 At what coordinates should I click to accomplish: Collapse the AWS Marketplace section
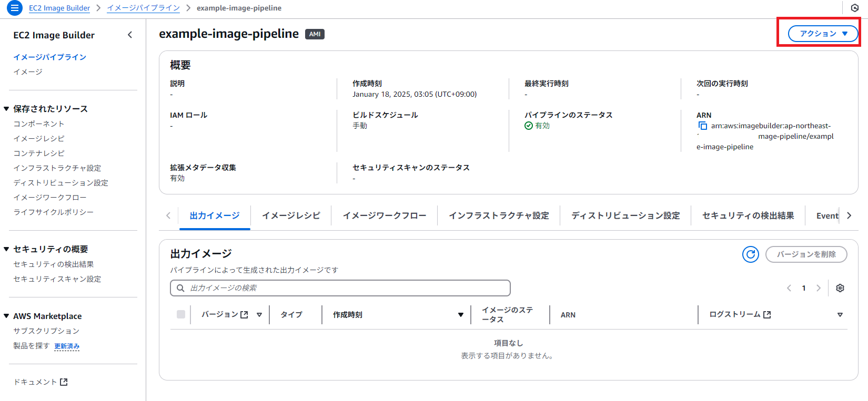[x=6, y=316]
